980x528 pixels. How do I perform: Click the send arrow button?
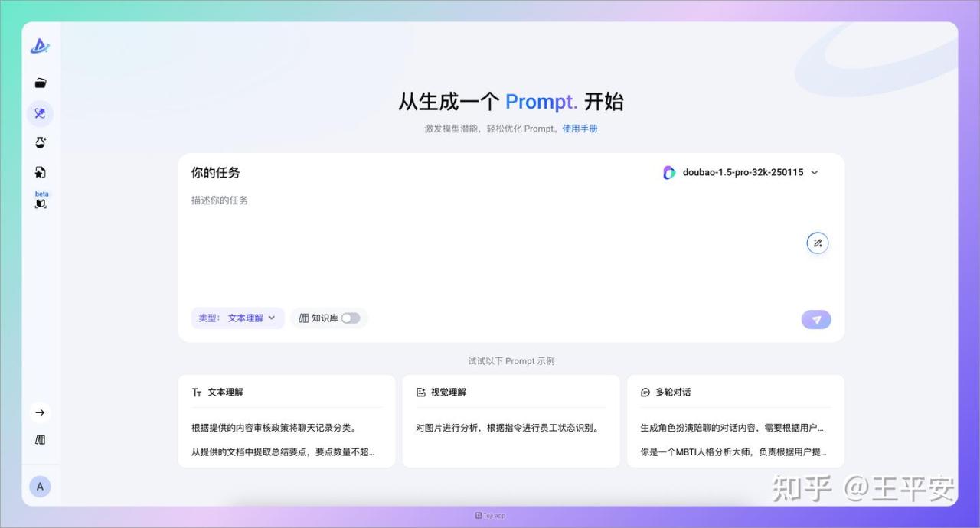[x=816, y=320]
